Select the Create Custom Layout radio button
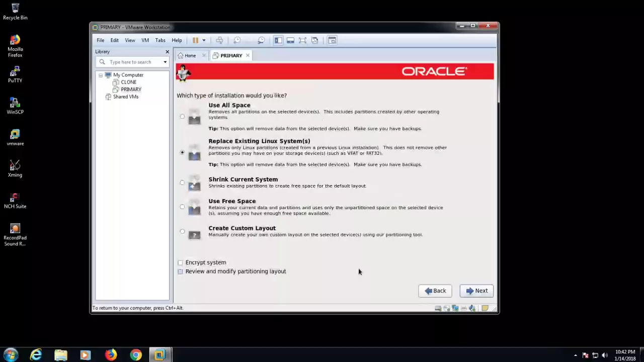This screenshot has width=644, height=362. (x=182, y=231)
